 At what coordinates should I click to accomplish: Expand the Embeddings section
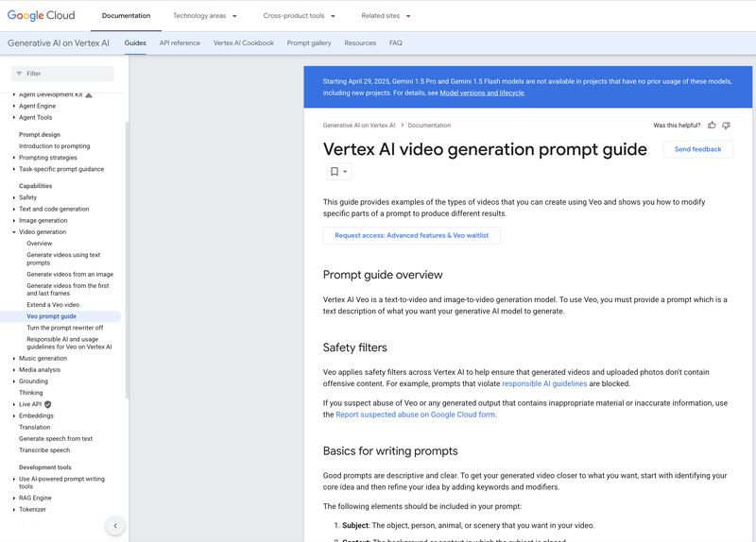14,415
